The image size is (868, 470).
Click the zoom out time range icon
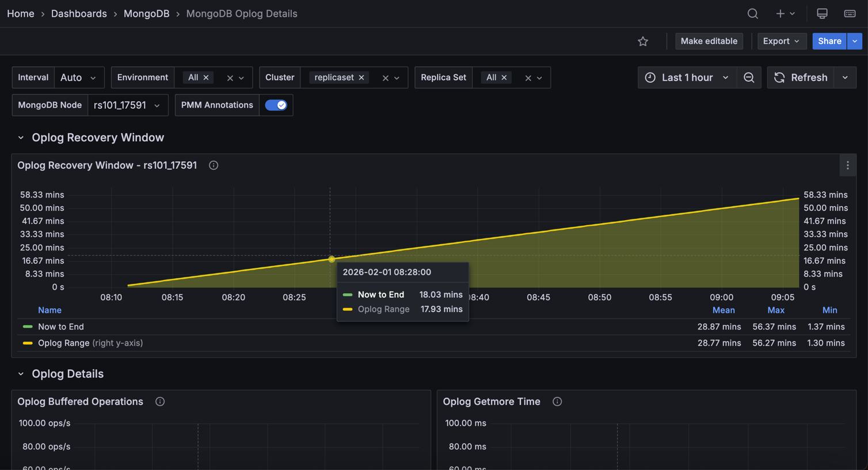[x=748, y=77]
